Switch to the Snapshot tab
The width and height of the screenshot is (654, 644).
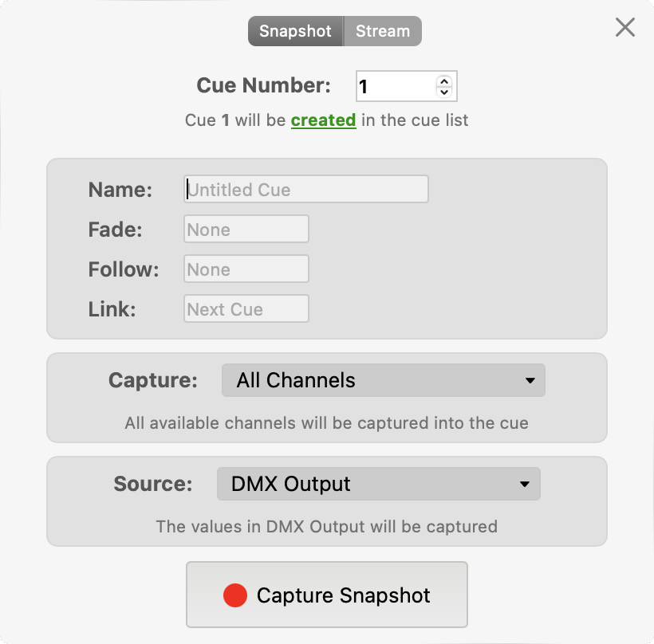click(x=295, y=32)
